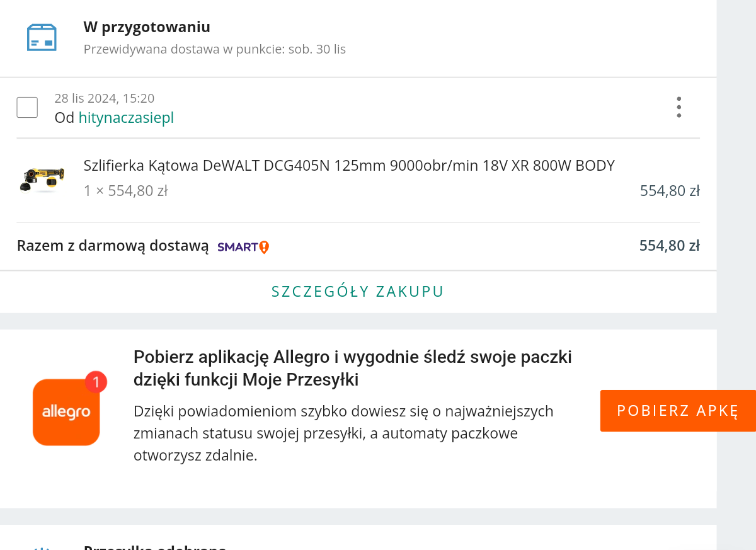Click the purple SMART logo
Image resolution: width=756 pixels, height=550 pixels.
click(x=238, y=247)
